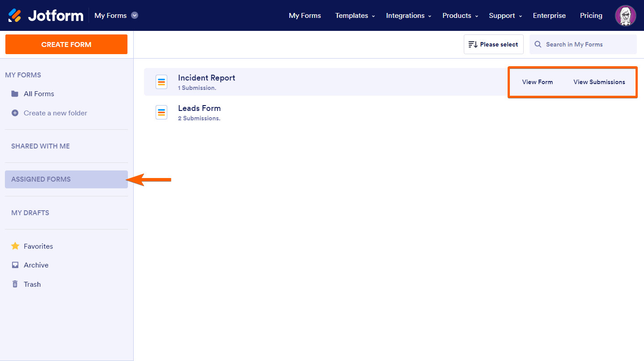Image resolution: width=644 pixels, height=361 pixels.
Task: Open the user avatar profile menu
Action: click(x=626, y=16)
